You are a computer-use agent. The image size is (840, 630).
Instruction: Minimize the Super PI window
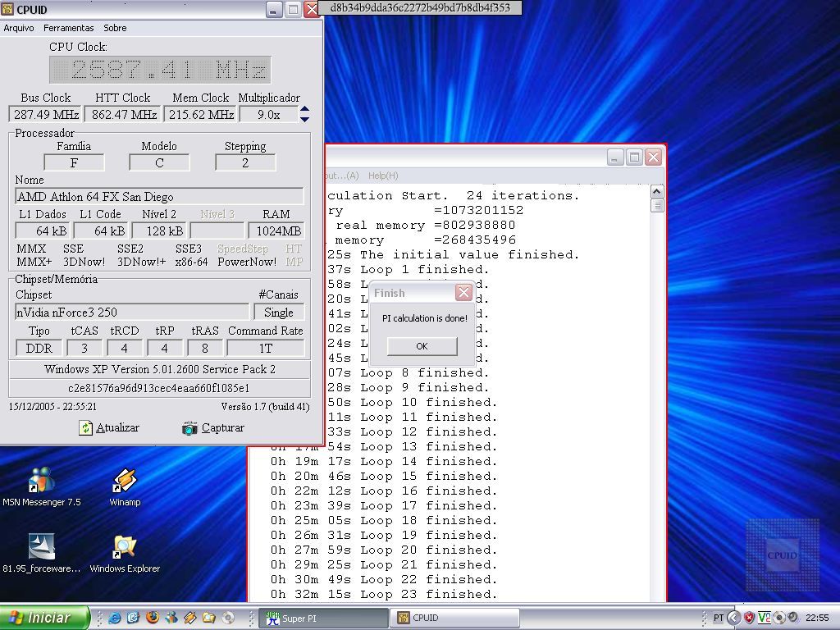[x=615, y=157]
